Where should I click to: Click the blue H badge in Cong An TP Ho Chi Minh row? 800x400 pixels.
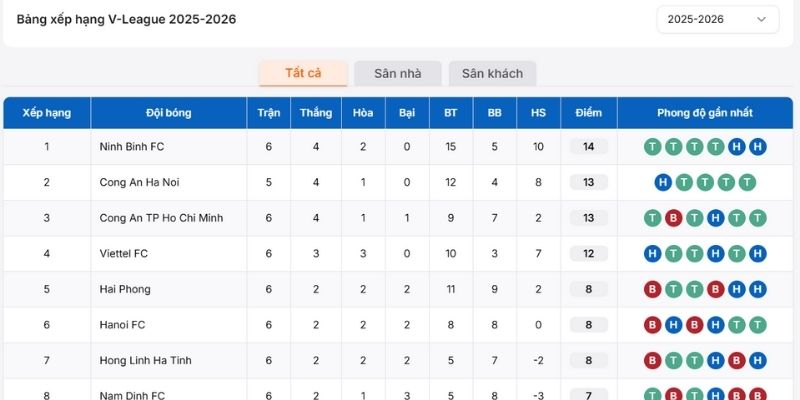(715, 218)
